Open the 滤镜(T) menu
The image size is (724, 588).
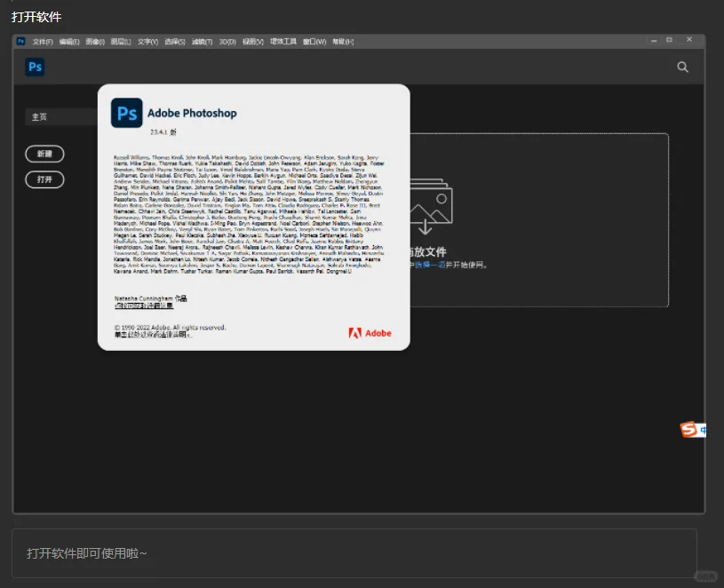(203, 42)
